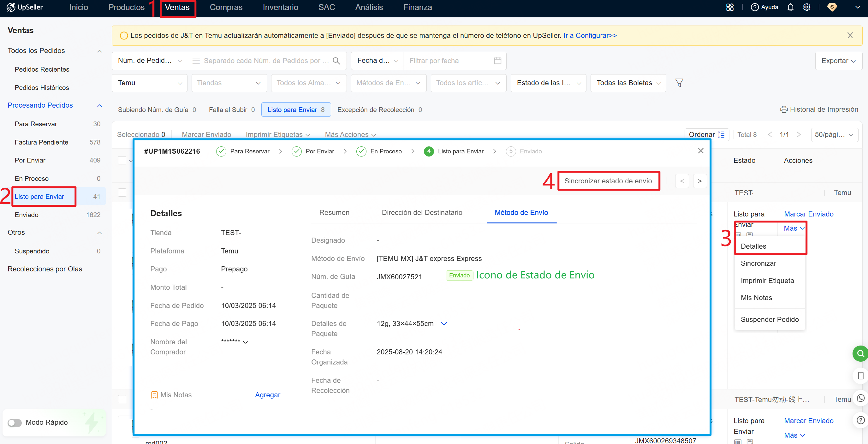Check the TEST store order checkbox
This screenshot has height=444, width=868.
pos(122,192)
